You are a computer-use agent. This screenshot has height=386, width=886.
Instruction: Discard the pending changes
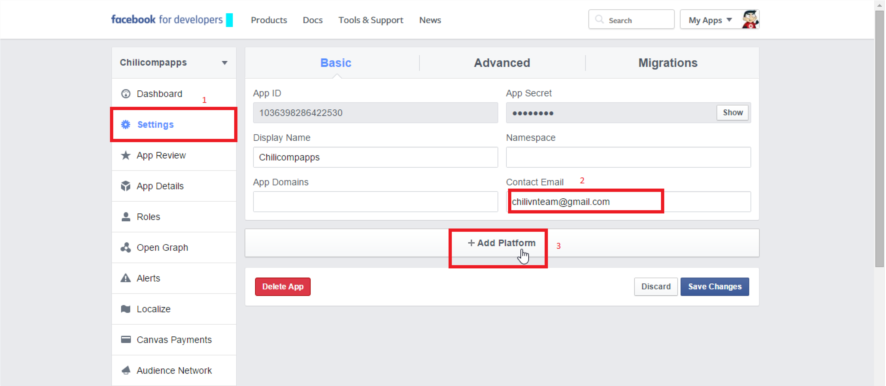[655, 287]
